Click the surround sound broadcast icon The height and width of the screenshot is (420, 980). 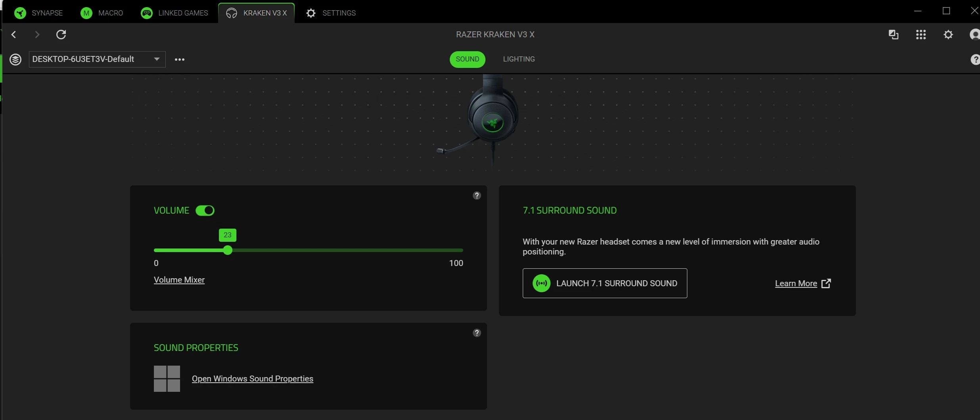click(542, 283)
